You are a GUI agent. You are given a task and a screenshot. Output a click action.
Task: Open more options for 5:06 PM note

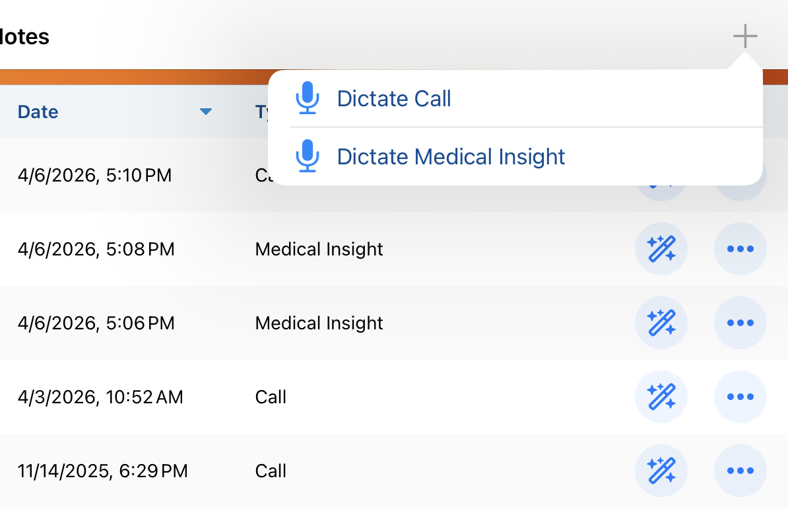pyautogui.click(x=740, y=323)
